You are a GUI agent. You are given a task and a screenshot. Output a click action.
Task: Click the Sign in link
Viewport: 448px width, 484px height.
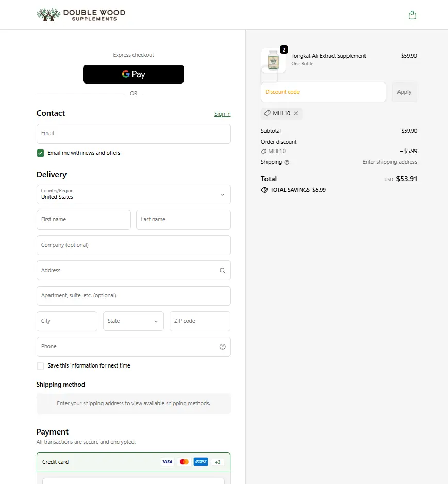pyautogui.click(x=222, y=114)
